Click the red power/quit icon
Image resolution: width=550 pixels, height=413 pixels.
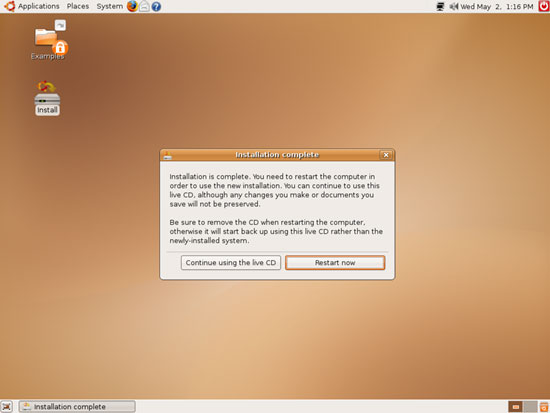(544, 6)
